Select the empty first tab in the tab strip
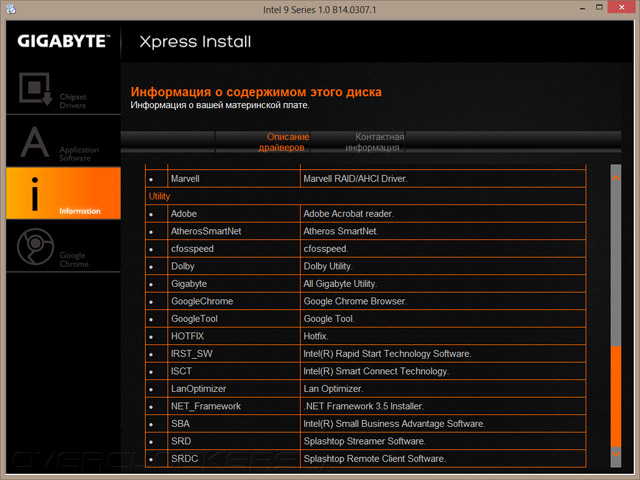The height and width of the screenshot is (480, 640). click(168, 142)
